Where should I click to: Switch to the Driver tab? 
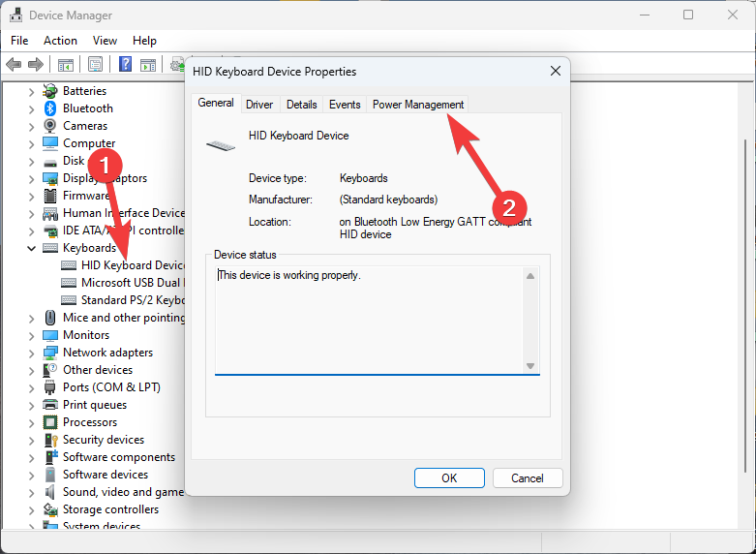259,105
